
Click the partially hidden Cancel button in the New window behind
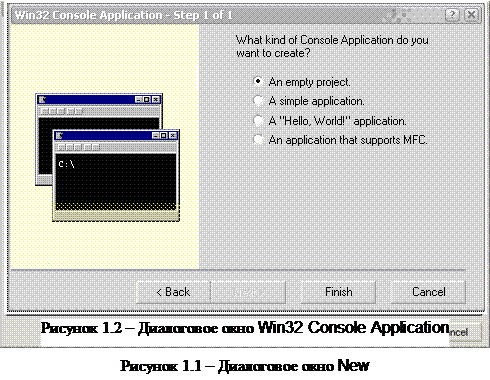click(x=465, y=332)
